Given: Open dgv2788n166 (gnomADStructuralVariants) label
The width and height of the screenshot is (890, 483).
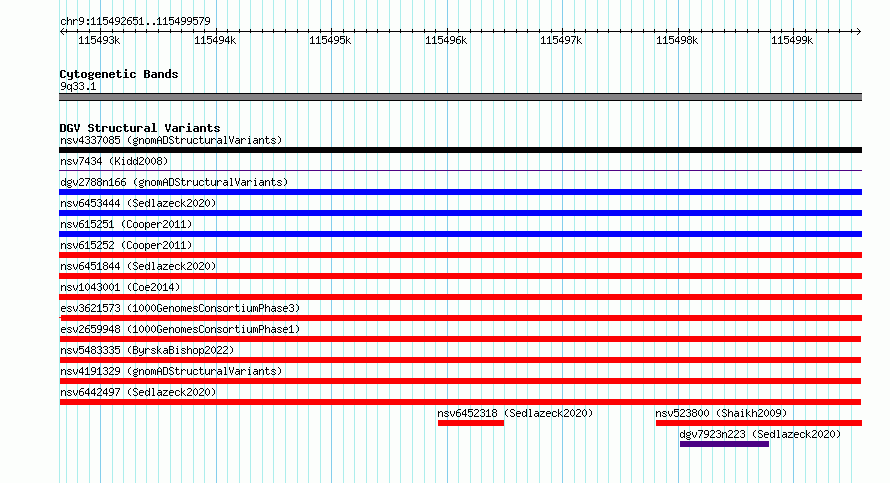Looking at the screenshot, I should [174, 182].
